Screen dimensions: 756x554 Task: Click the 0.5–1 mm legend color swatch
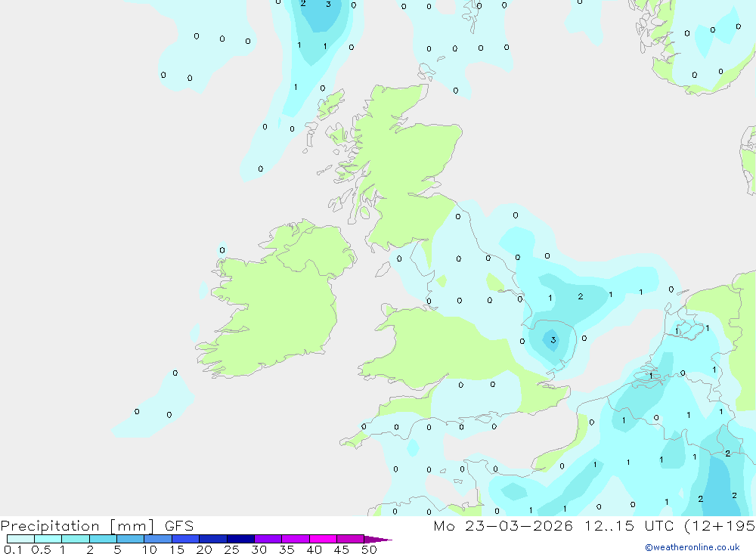tap(48, 539)
